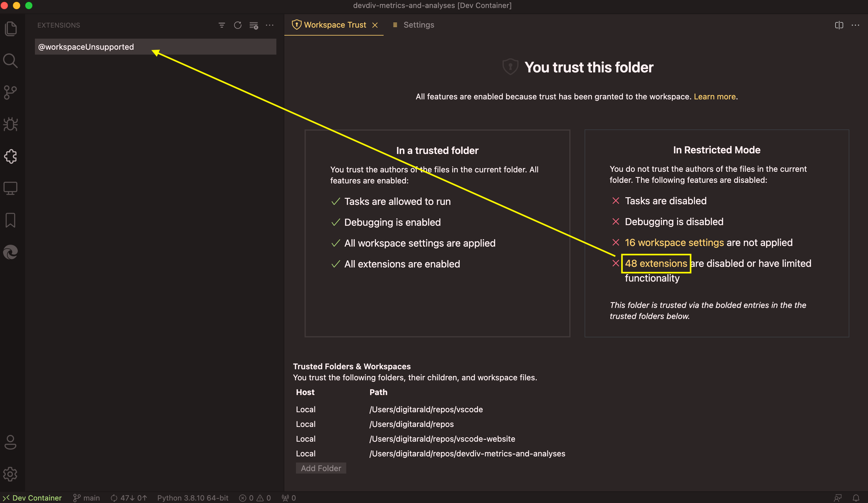Clear the extensions search results

253,25
